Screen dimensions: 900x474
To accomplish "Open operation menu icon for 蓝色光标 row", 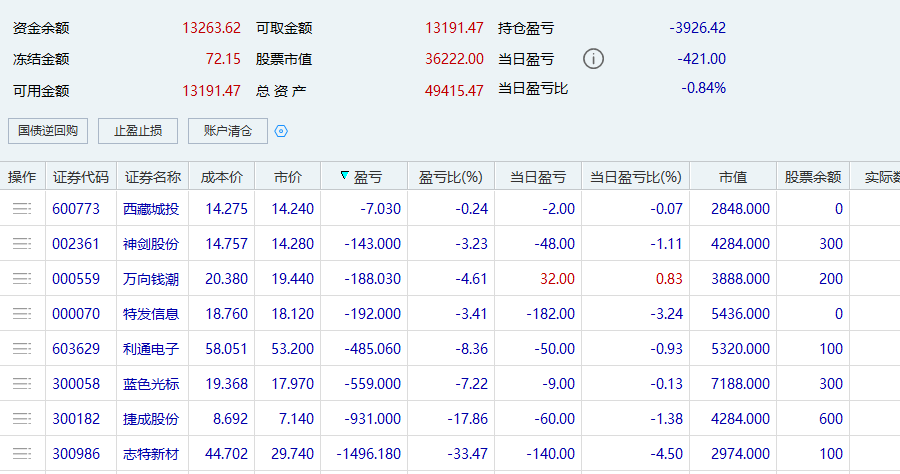I will coord(22,384).
